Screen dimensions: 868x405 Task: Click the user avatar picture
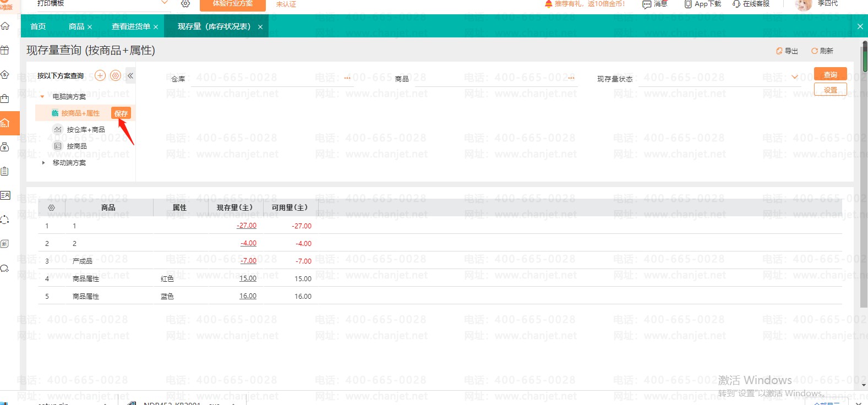click(x=804, y=4)
